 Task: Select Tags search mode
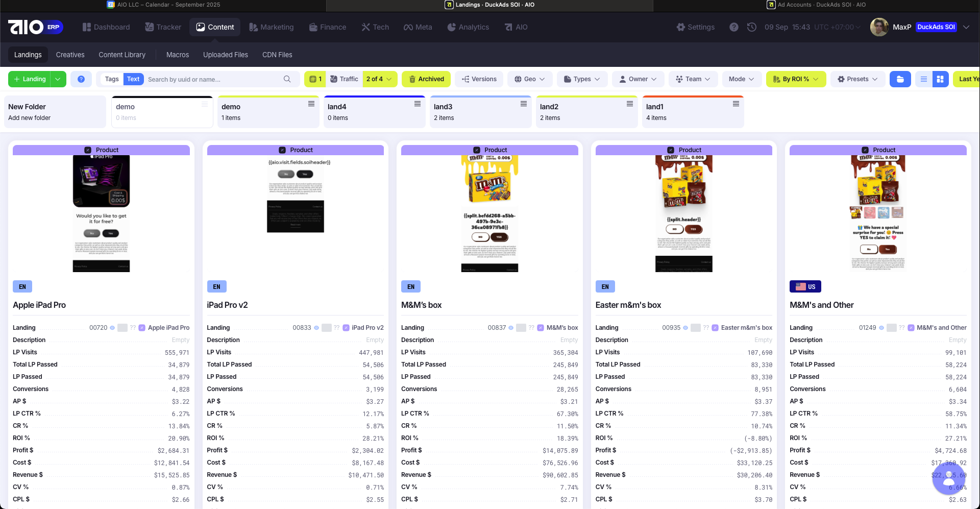(x=112, y=79)
